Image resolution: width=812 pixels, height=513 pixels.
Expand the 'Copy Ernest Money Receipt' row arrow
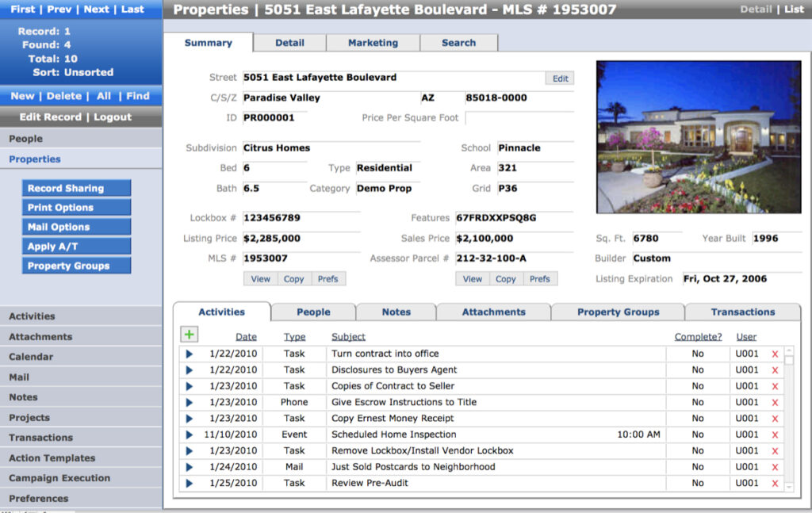pyautogui.click(x=190, y=419)
